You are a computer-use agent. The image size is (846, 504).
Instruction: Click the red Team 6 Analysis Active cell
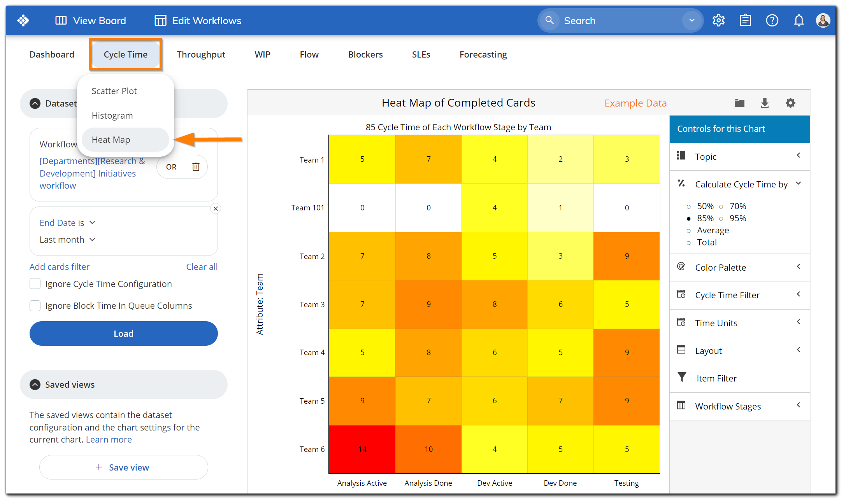(362, 449)
